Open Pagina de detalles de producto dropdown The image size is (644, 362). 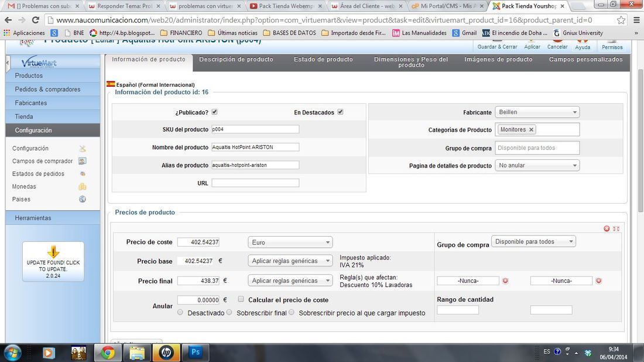pos(537,165)
